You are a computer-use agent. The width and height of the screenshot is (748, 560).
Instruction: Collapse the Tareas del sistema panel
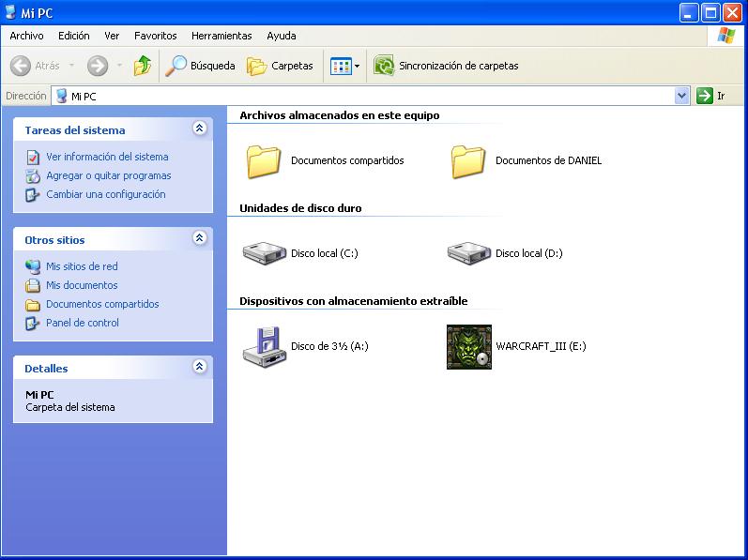[x=199, y=129]
